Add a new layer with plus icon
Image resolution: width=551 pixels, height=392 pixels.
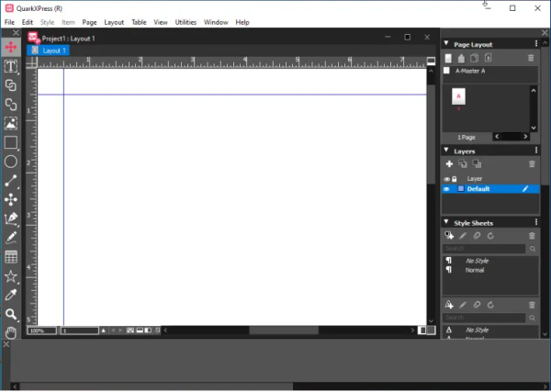coord(449,164)
